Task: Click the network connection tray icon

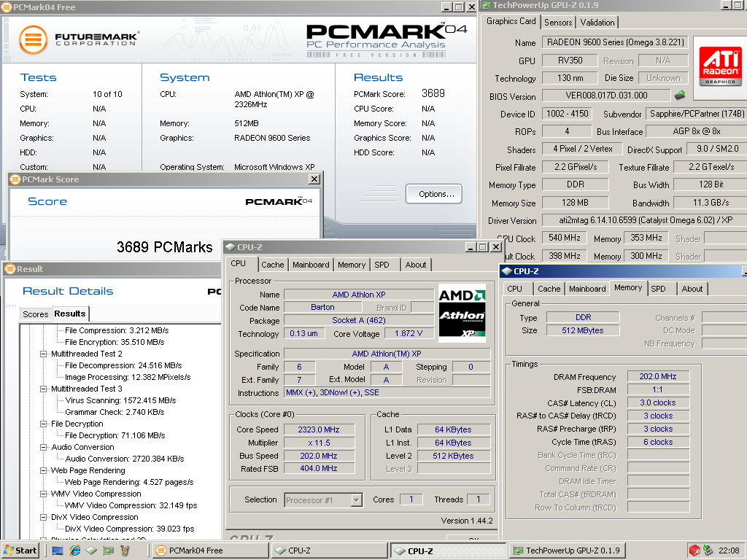Action: tap(708, 551)
